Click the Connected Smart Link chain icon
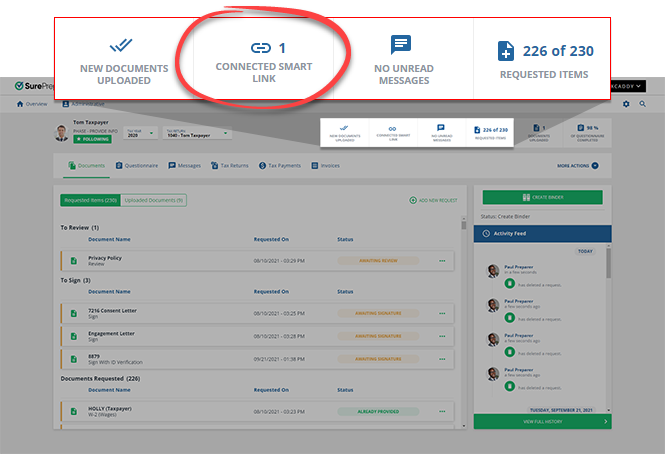 [x=260, y=48]
